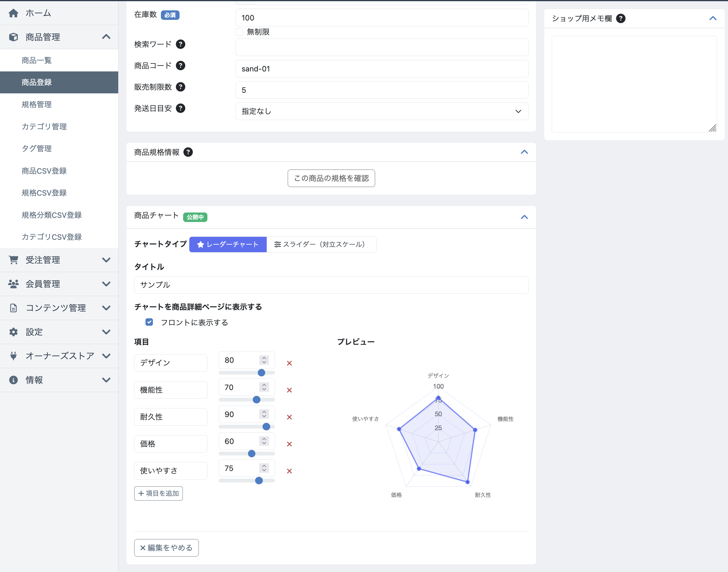Click the 機能性 item name field
Viewport: 728px width, 572px height.
click(171, 390)
